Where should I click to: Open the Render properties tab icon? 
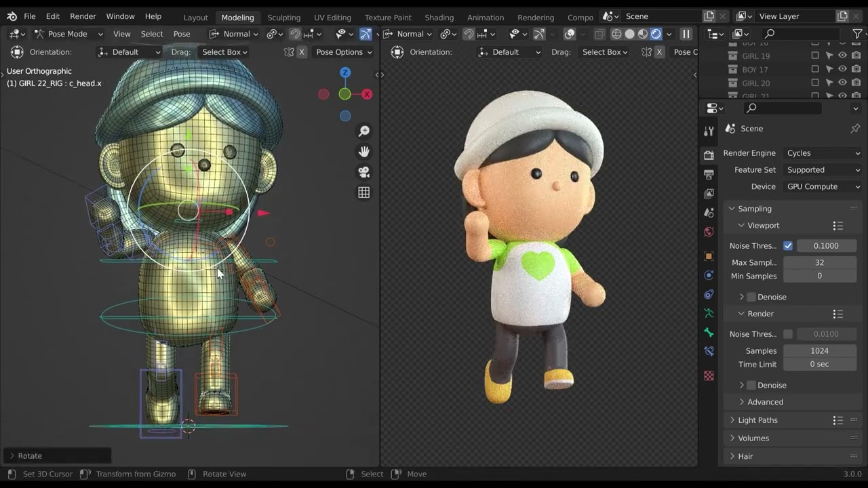click(x=709, y=155)
